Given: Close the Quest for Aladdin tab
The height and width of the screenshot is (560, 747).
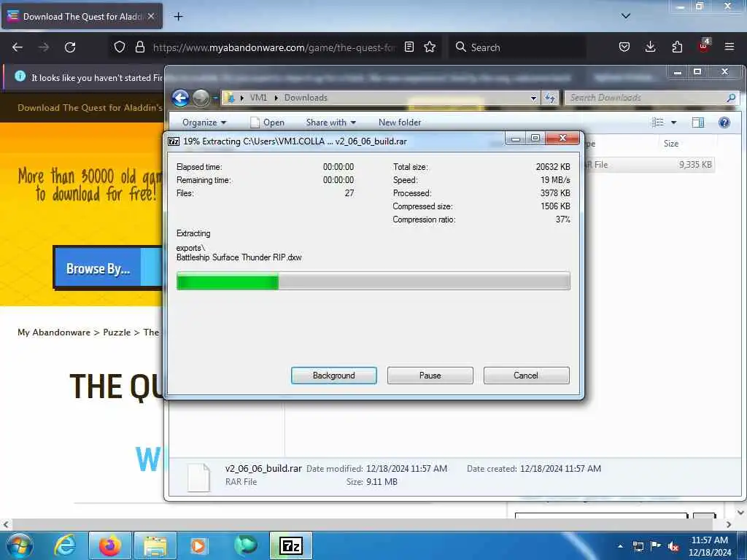Looking at the screenshot, I should pyautogui.click(x=151, y=16).
